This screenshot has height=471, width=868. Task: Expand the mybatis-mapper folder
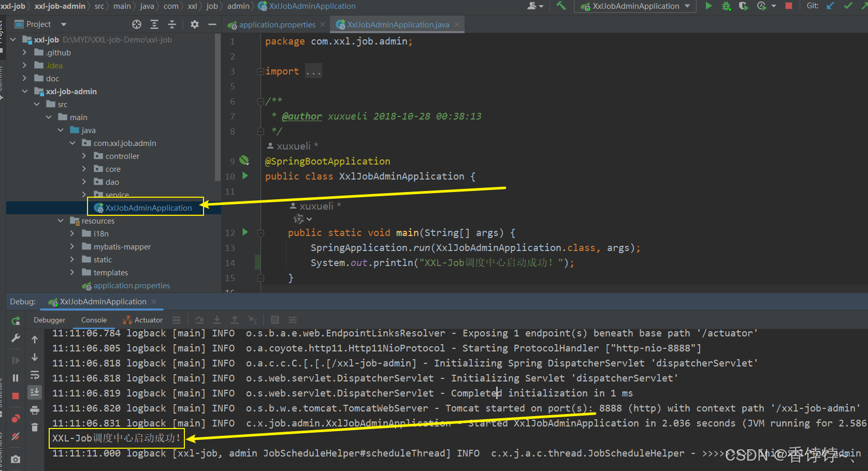pos(73,247)
